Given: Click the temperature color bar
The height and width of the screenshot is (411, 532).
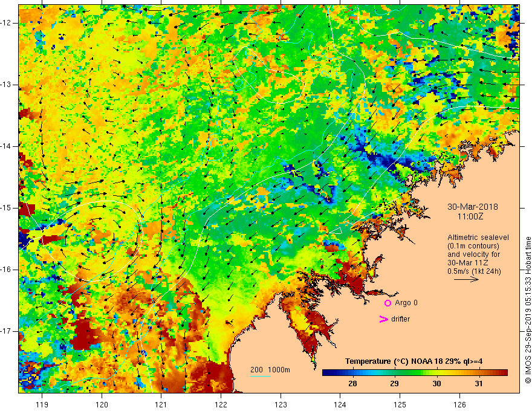Looking at the screenshot, I should 415,373.
